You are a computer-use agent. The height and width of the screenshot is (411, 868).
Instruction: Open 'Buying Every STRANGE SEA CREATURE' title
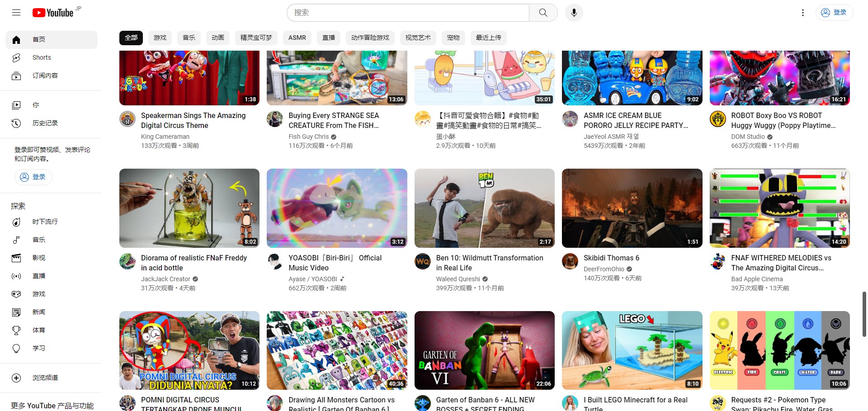[334, 121]
